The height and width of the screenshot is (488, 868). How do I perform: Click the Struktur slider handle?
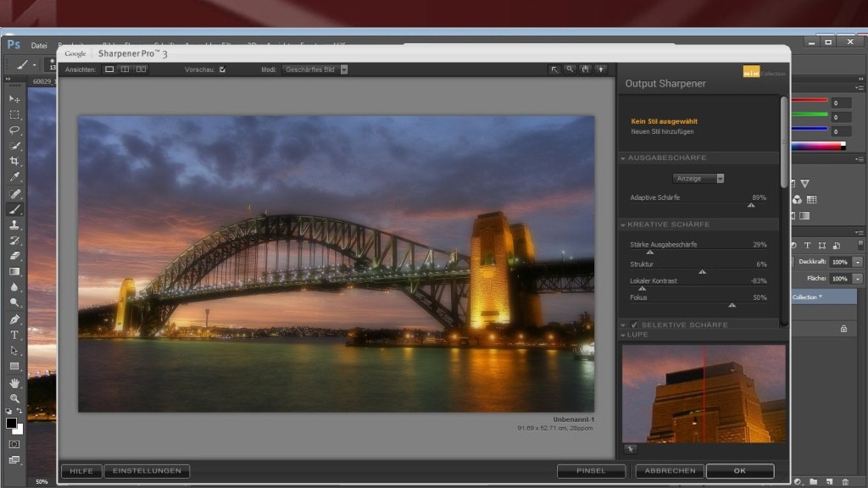coord(702,272)
